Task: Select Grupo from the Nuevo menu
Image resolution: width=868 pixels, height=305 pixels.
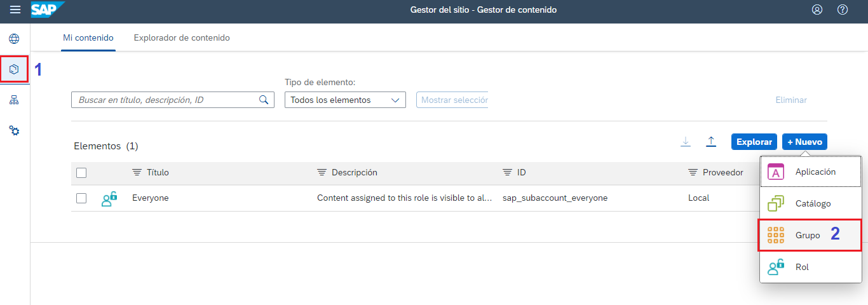Action: (811, 235)
